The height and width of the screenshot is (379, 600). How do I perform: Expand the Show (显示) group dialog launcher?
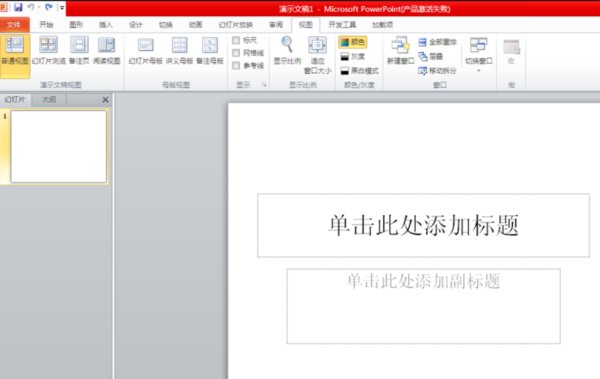[x=264, y=85]
